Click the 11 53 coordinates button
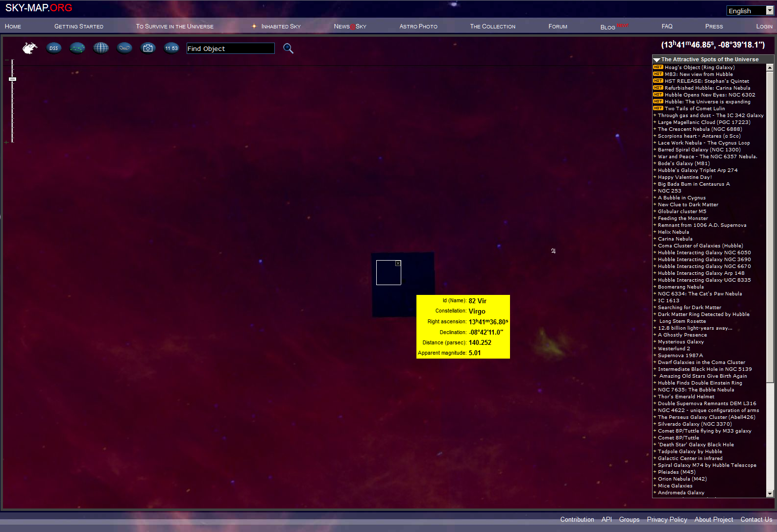Viewport: 777px width, 532px height. pos(171,48)
